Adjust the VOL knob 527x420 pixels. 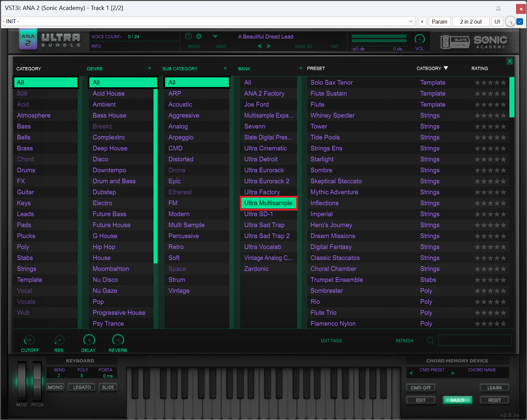point(420,39)
